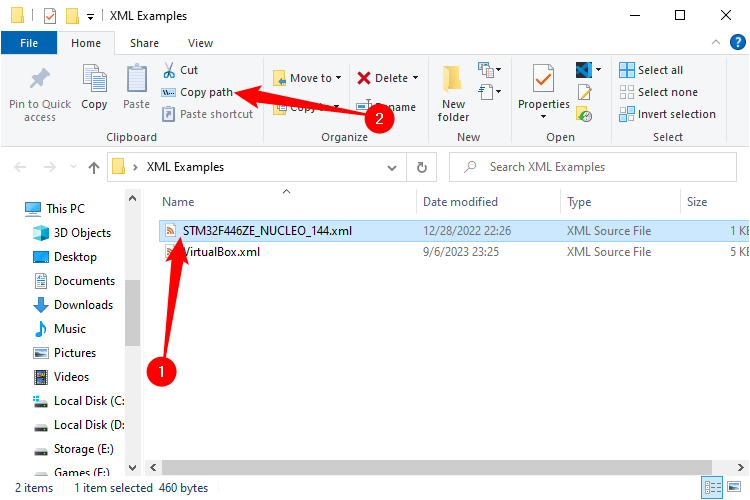
Task: Click the Search XML Examples box
Action: click(593, 167)
